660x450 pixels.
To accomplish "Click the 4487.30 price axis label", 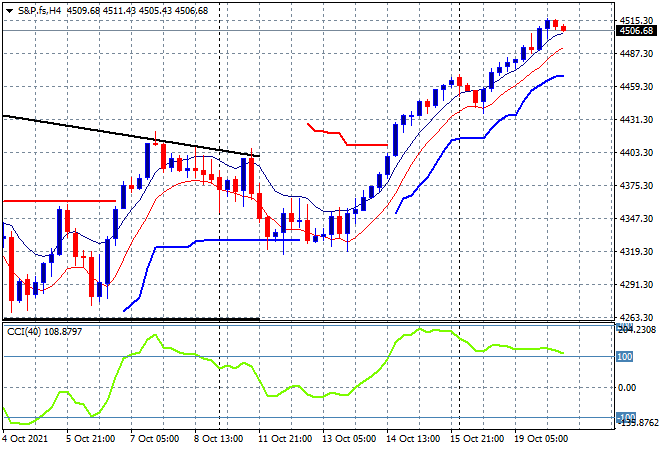I will coord(636,53).
